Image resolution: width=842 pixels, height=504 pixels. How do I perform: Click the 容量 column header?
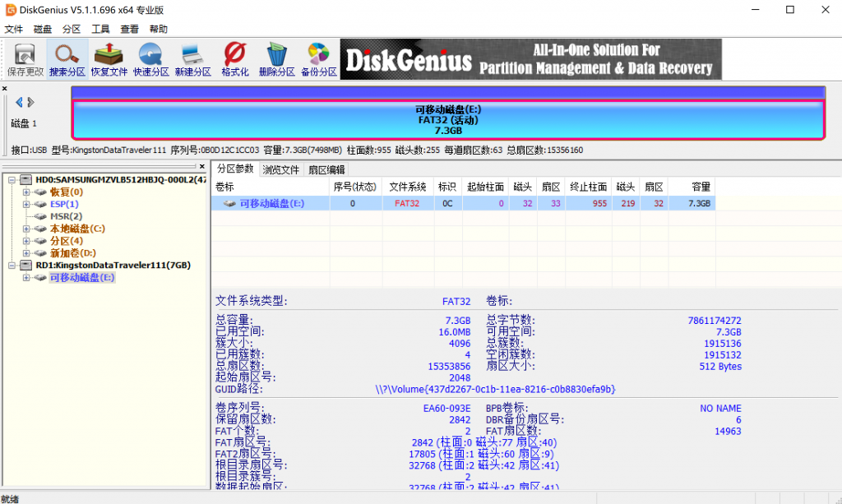[692, 187]
